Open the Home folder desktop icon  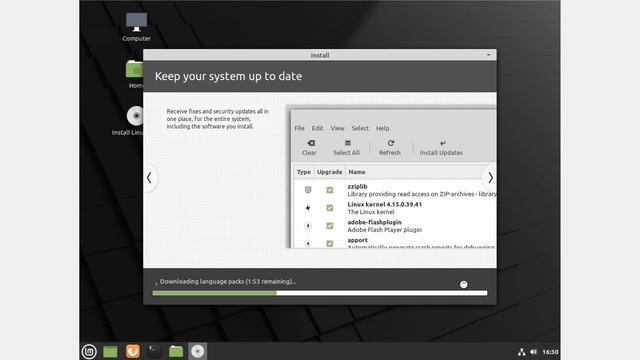(x=135, y=73)
